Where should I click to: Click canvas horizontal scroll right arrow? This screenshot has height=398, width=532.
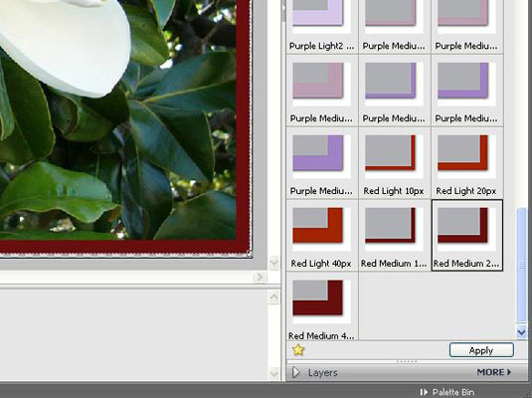coord(260,277)
